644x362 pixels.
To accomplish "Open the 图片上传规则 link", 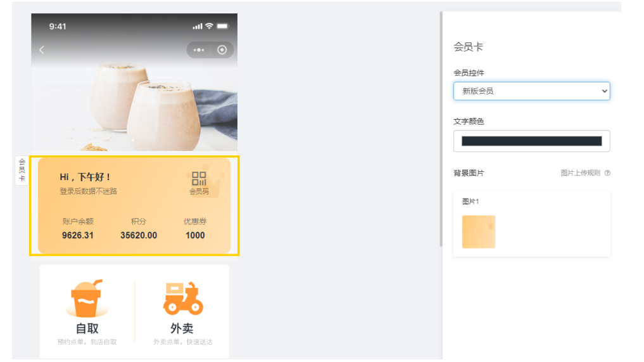I will click(x=580, y=173).
